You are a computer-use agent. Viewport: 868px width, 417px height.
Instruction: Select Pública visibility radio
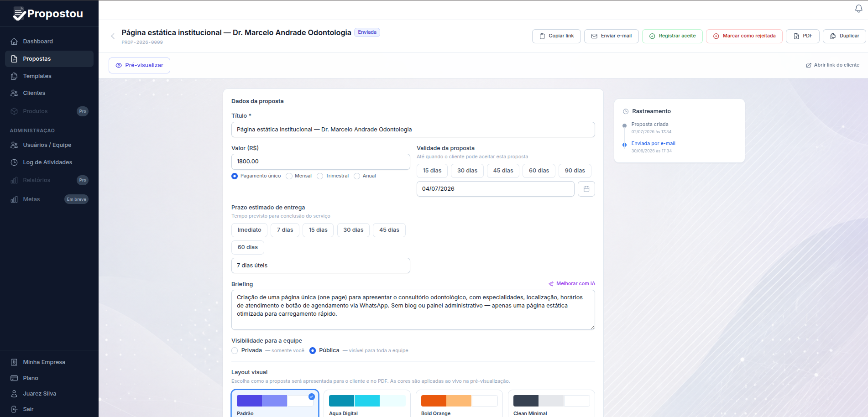coord(313,351)
